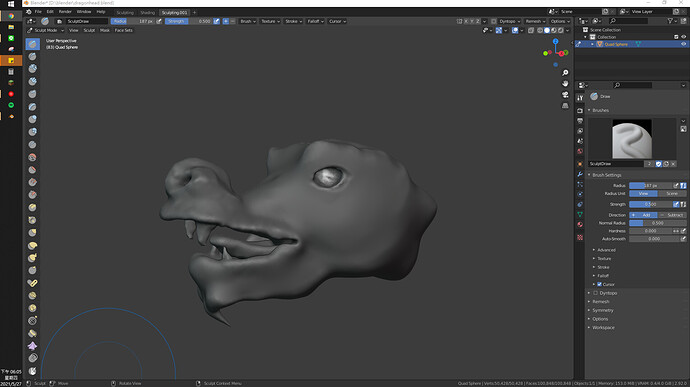Open the Particles properties tab icon
Viewport: 690px width, 387px height.
[x=580, y=184]
